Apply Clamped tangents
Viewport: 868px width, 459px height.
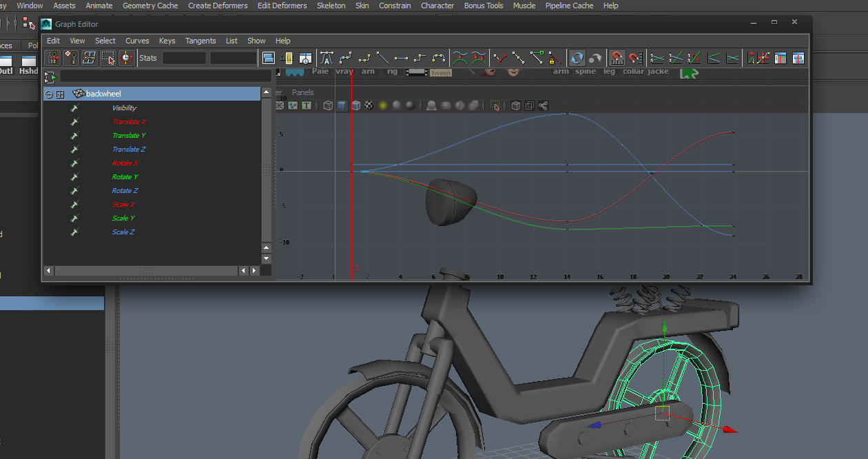click(x=364, y=58)
